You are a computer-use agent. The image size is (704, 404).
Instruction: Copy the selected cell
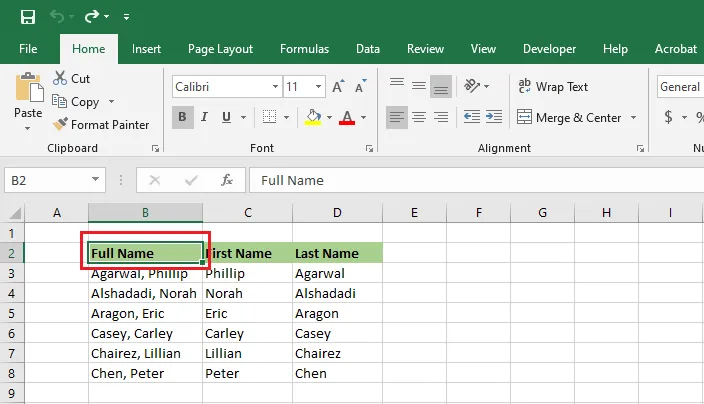click(75, 102)
